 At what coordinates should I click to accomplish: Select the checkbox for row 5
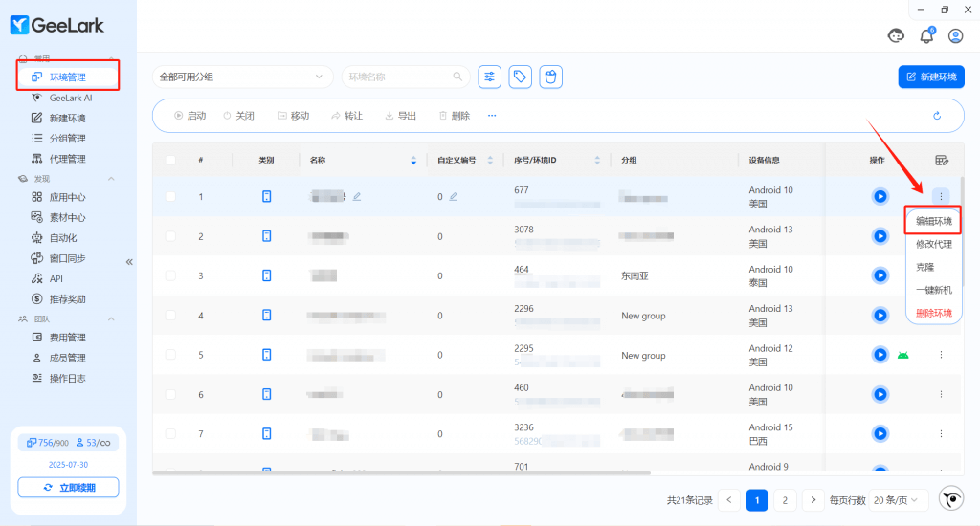(x=170, y=355)
